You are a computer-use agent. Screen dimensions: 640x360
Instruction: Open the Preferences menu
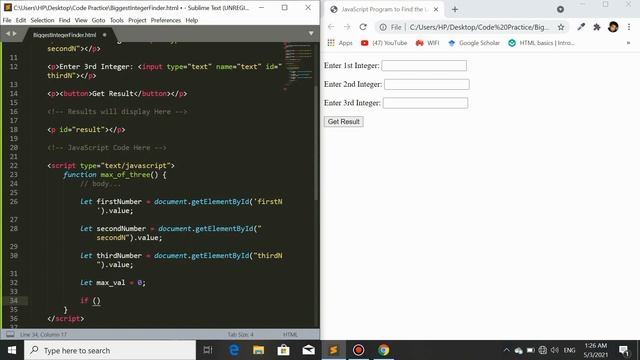point(166,20)
